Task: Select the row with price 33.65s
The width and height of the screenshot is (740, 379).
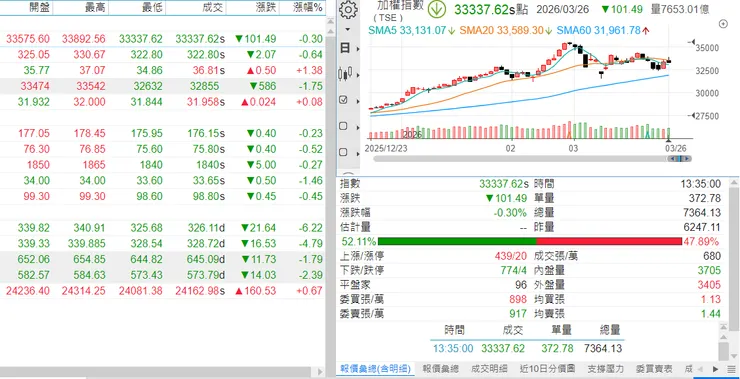Action: click(x=162, y=180)
